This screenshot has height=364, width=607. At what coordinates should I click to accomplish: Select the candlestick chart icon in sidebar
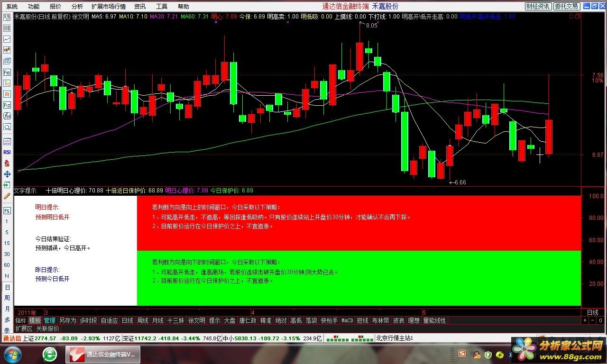pyautogui.click(x=7, y=50)
